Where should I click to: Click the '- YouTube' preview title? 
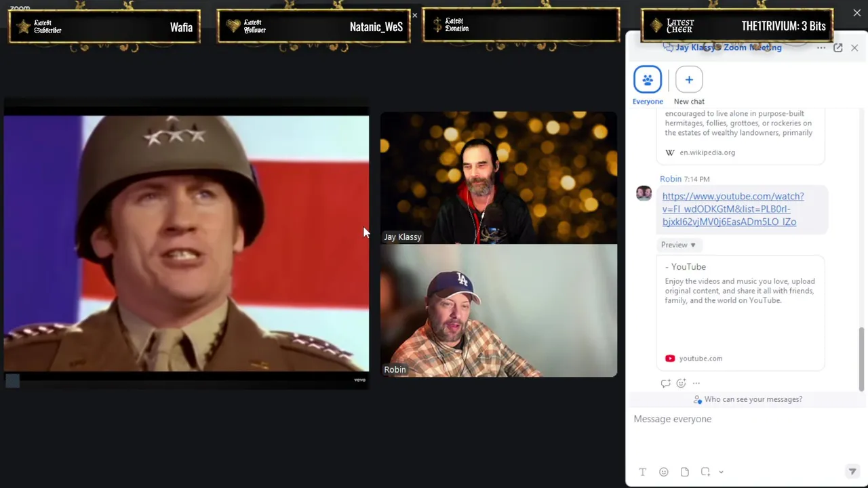click(686, 267)
